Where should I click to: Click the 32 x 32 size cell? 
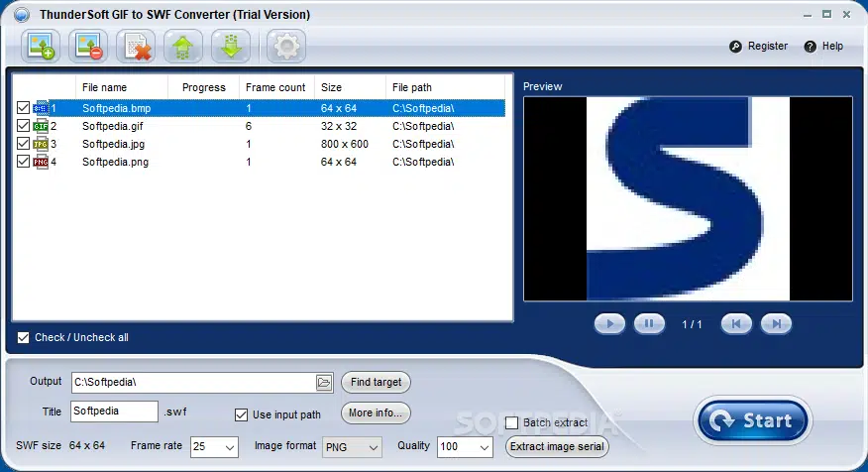click(x=339, y=126)
